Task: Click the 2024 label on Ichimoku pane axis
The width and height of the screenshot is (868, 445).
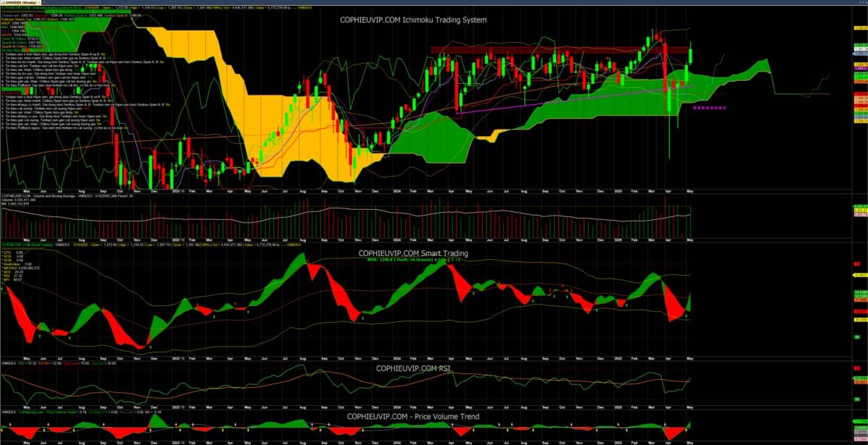Action: [x=396, y=192]
